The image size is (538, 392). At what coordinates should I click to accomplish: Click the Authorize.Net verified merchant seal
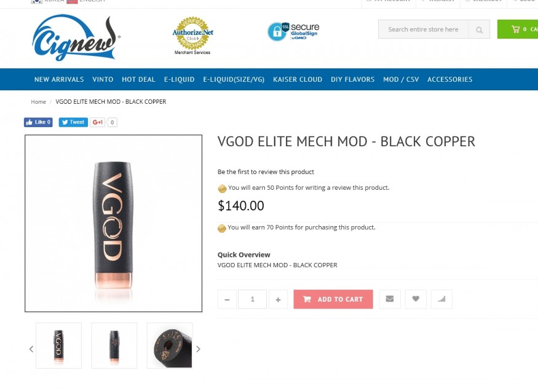pos(192,36)
